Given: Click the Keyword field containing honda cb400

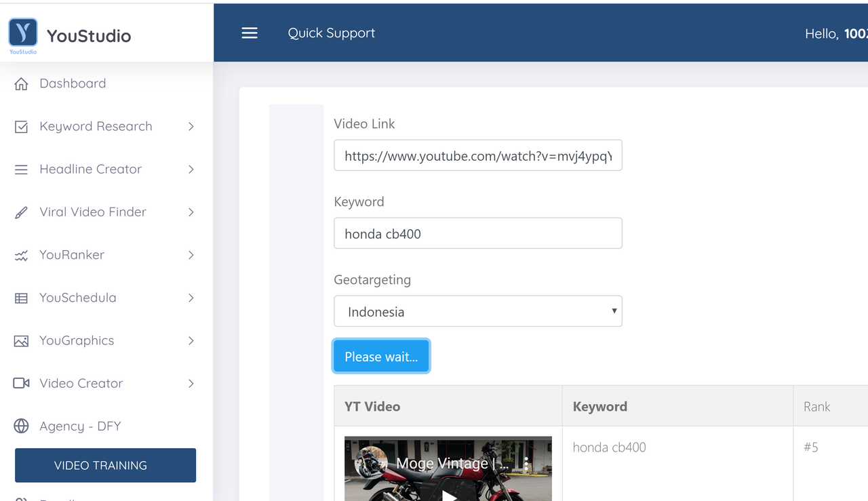Looking at the screenshot, I should 478,233.
